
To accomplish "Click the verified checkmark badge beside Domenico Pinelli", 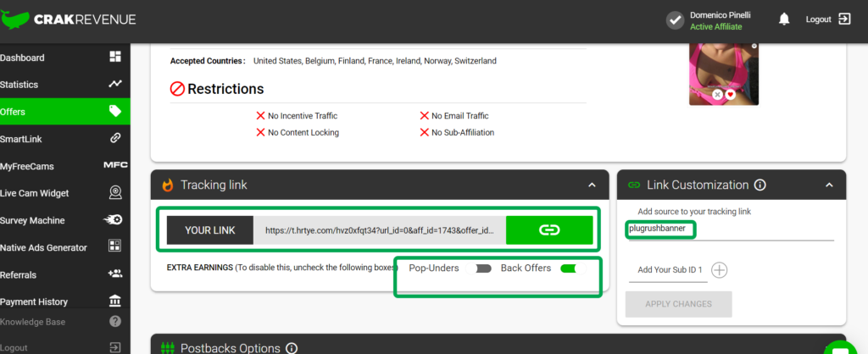I will [675, 20].
